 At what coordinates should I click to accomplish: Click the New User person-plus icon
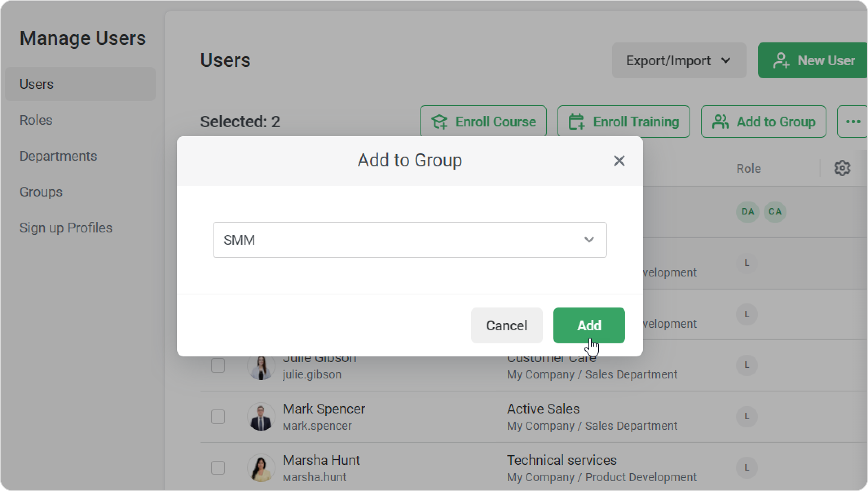[781, 61]
